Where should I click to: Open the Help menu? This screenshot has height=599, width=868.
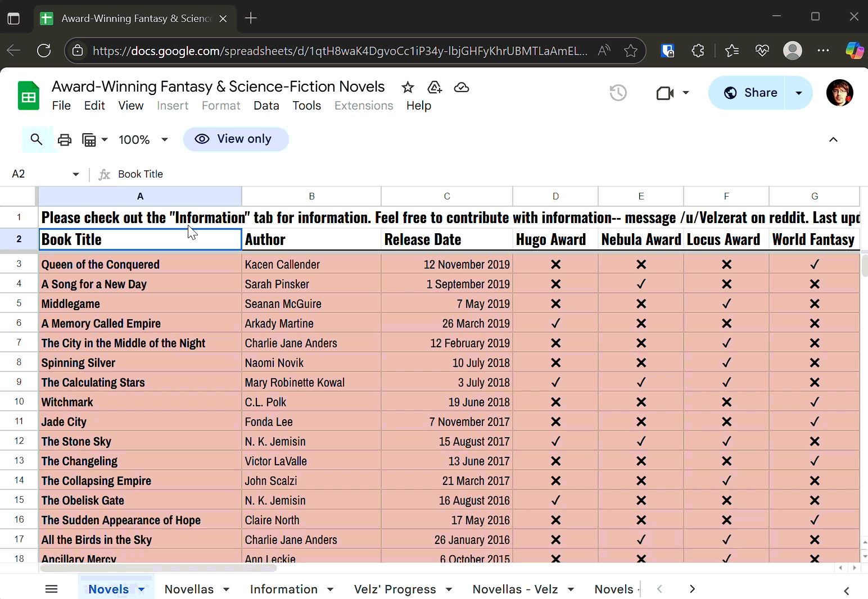tap(419, 106)
